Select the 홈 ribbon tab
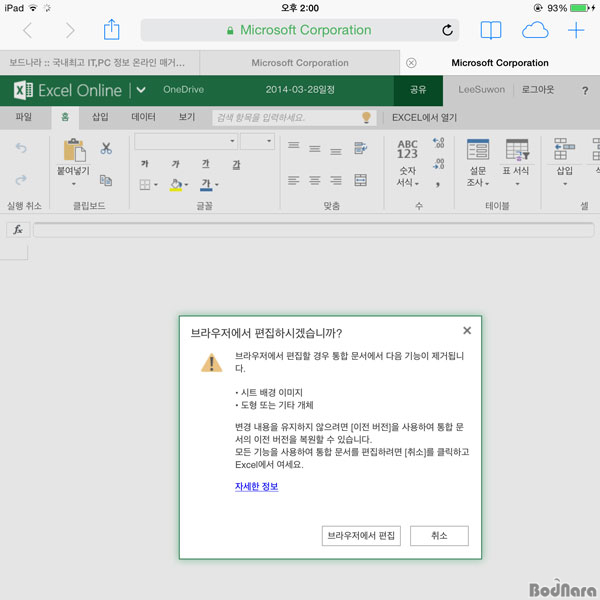This screenshot has width=600, height=600. (65, 117)
